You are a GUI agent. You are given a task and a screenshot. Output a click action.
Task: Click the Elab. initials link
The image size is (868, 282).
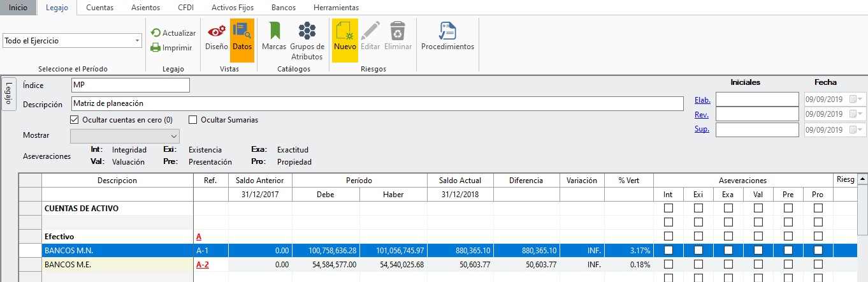(x=702, y=100)
